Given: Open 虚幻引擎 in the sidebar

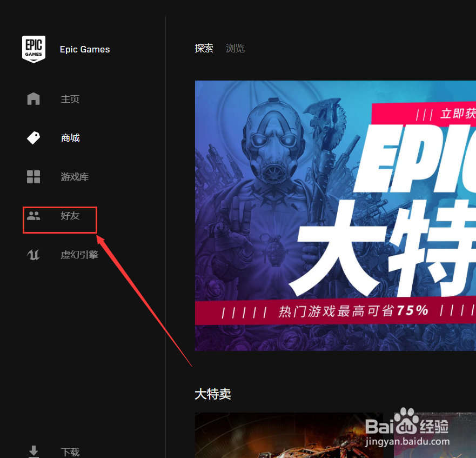Looking at the screenshot, I should pyautogui.click(x=79, y=255).
